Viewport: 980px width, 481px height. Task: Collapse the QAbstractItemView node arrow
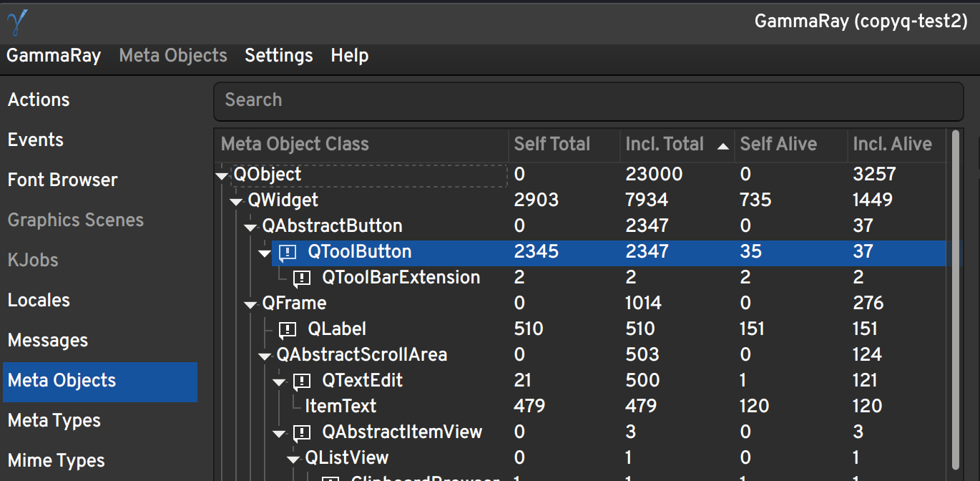coord(280,433)
